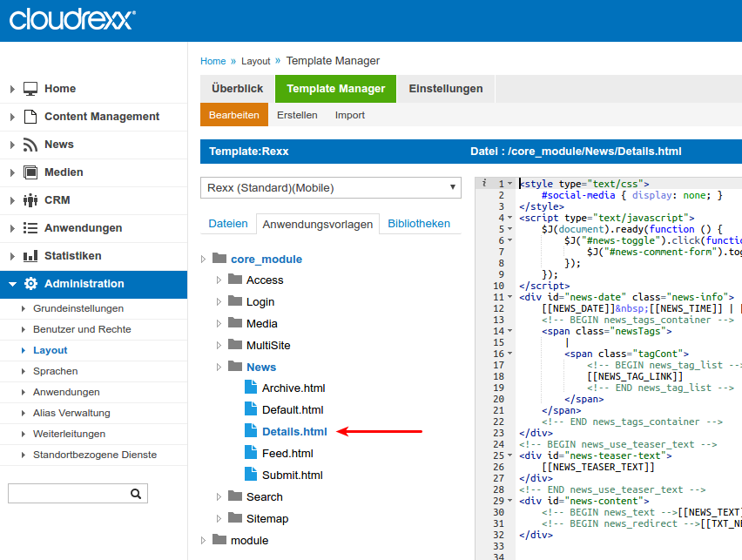Click the Archive.html file icon
The width and height of the screenshot is (742, 560).
[x=251, y=387]
